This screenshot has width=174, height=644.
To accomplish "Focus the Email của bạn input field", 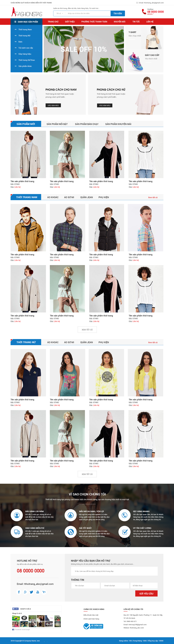I will click(115, 586).
